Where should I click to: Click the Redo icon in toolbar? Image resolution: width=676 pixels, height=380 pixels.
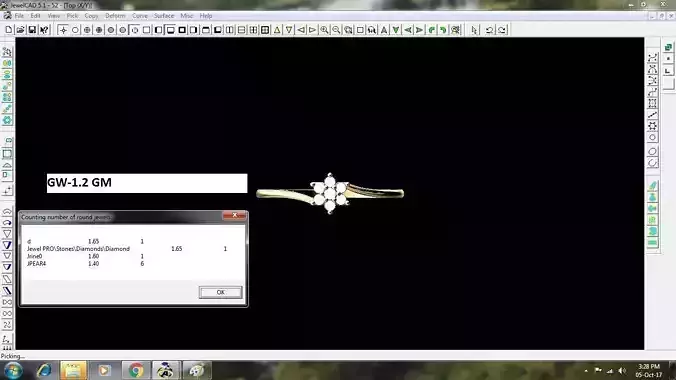pos(501,30)
